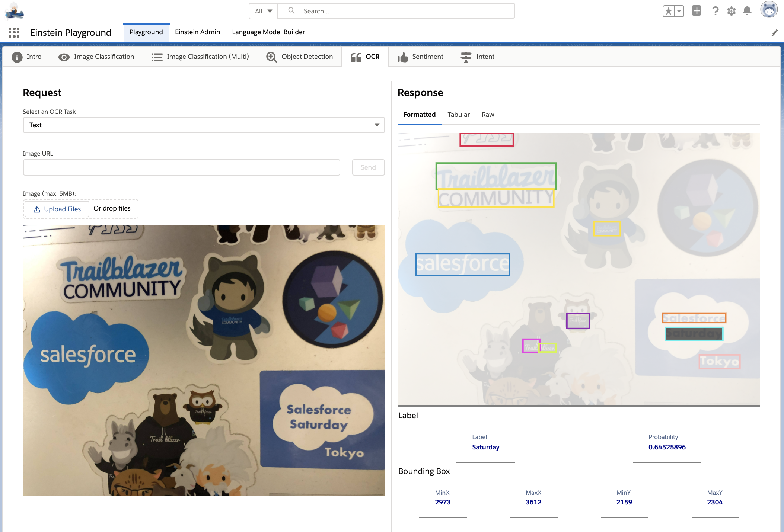Open the Help question mark icon
The height and width of the screenshot is (532, 784).
point(715,11)
